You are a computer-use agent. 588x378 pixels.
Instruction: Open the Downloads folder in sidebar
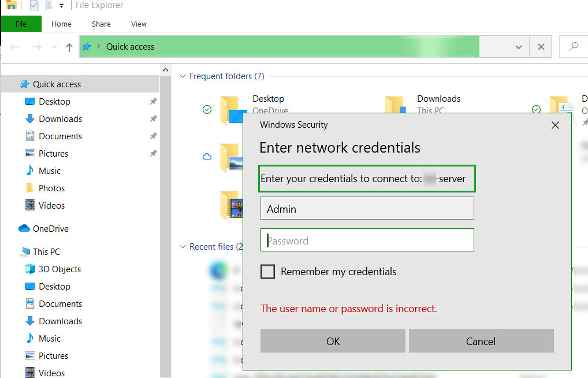pos(59,118)
